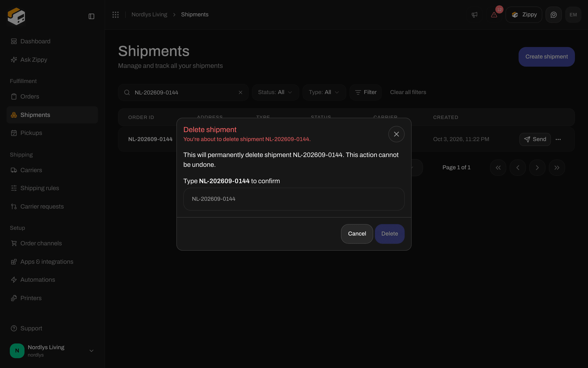Open the Filter button
Viewport: 588px width, 368px height.
(365, 92)
